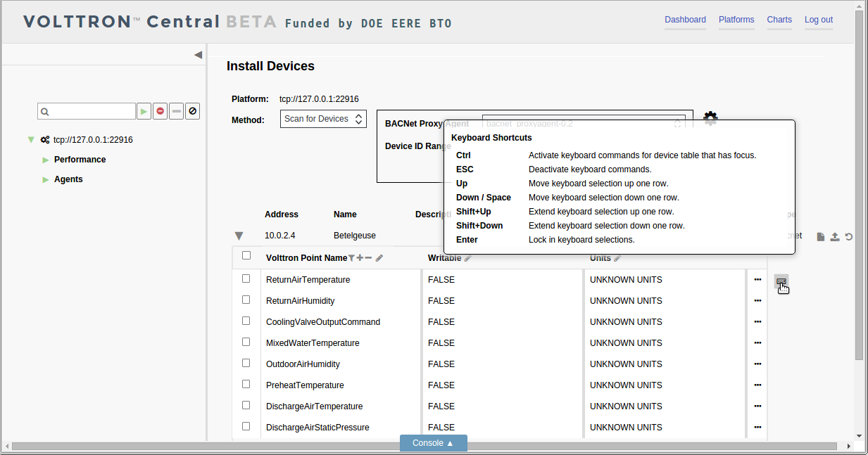Remove the Volttron Point Name column
The width and height of the screenshot is (868, 455).
pyautogui.click(x=368, y=258)
